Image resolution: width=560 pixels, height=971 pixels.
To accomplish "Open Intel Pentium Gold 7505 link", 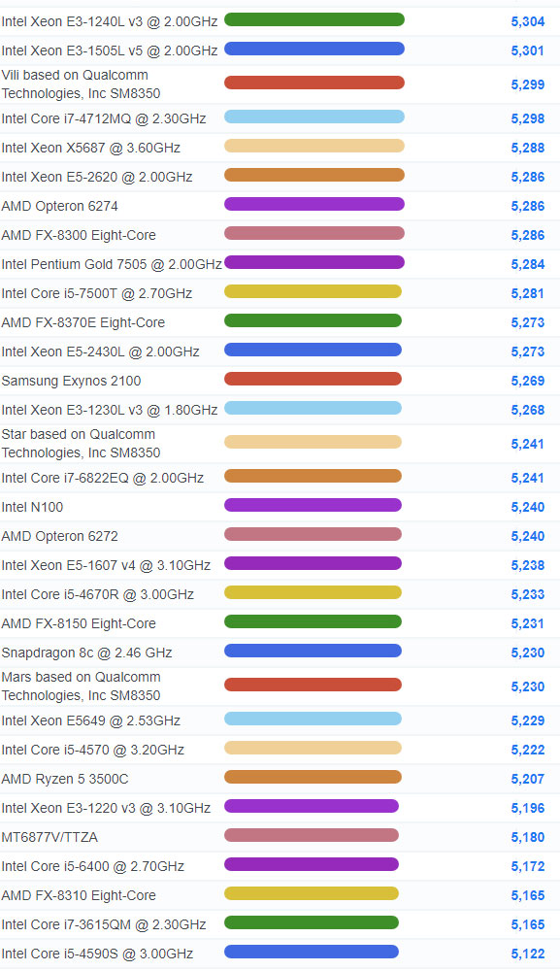I will 112,264.
